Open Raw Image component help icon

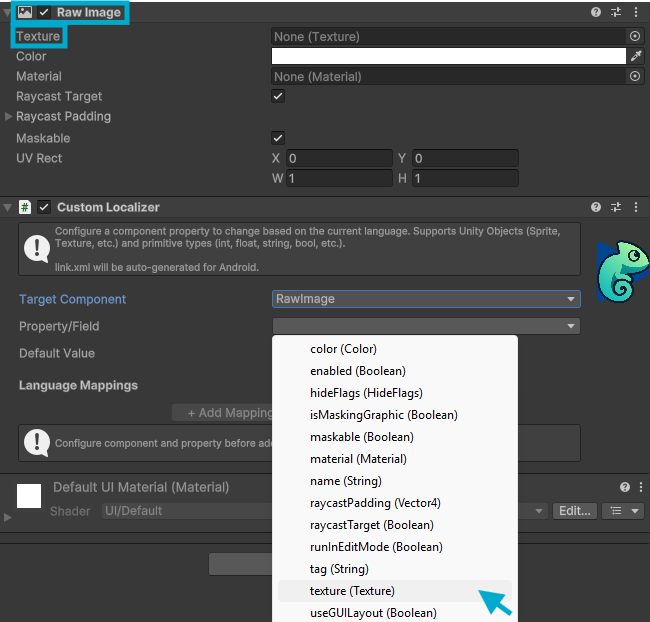pos(597,12)
